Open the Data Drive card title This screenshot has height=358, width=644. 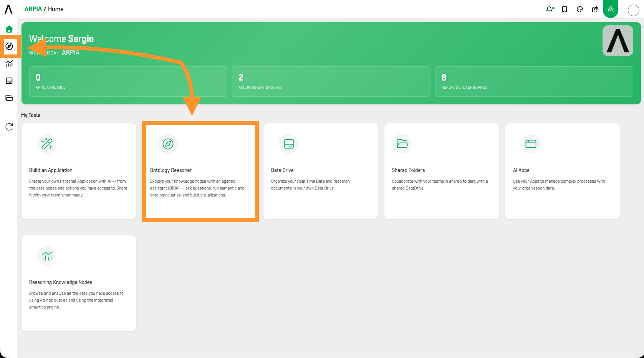point(282,170)
